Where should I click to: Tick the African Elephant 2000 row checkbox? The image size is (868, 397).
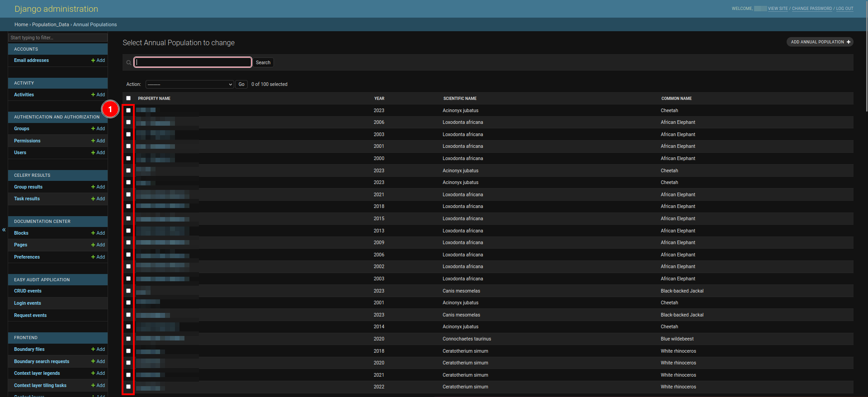(128, 158)
